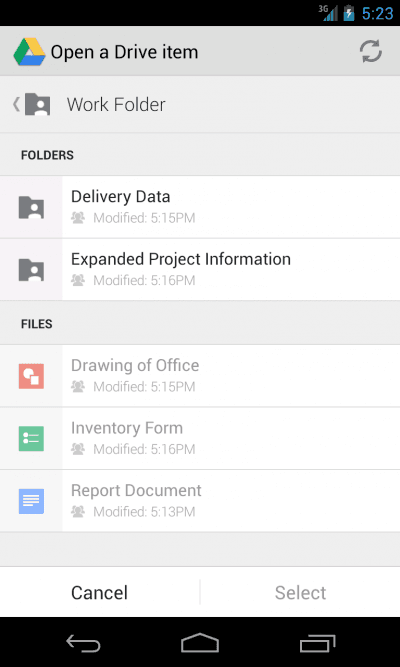
Task: Open the Expanded Project Information folder
Action: point(200,270)
